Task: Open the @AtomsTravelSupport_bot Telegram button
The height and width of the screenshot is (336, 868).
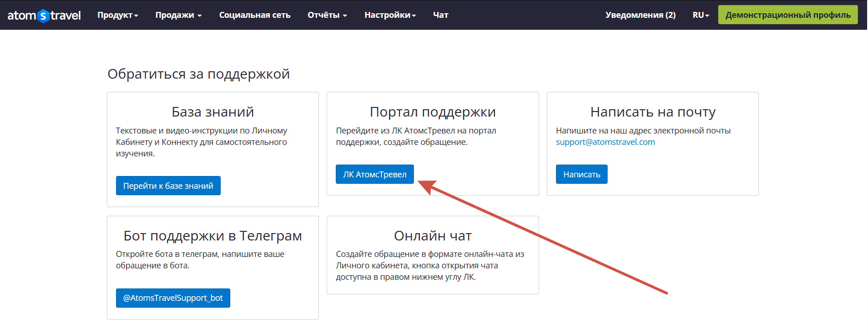Action: coord(173,298)
